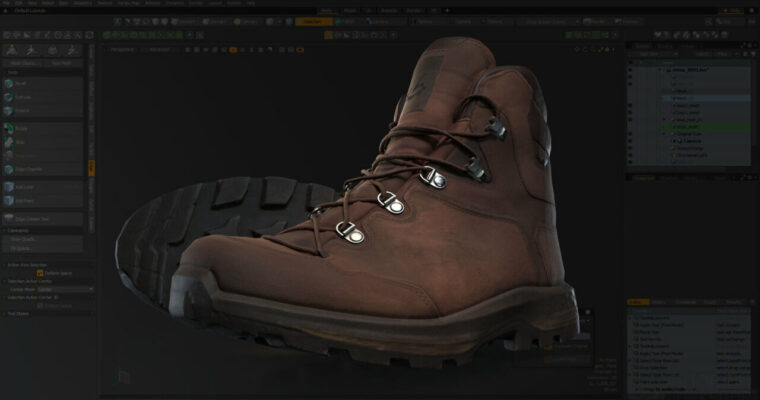
Task: Open the Help menu
Action: [x=251, y=3]
